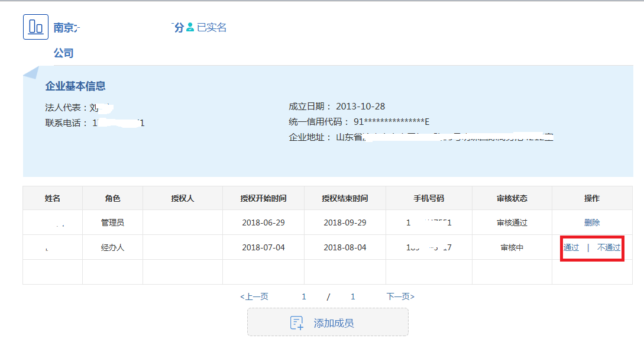Go to next page with 下一页

(x=400, y=297)
